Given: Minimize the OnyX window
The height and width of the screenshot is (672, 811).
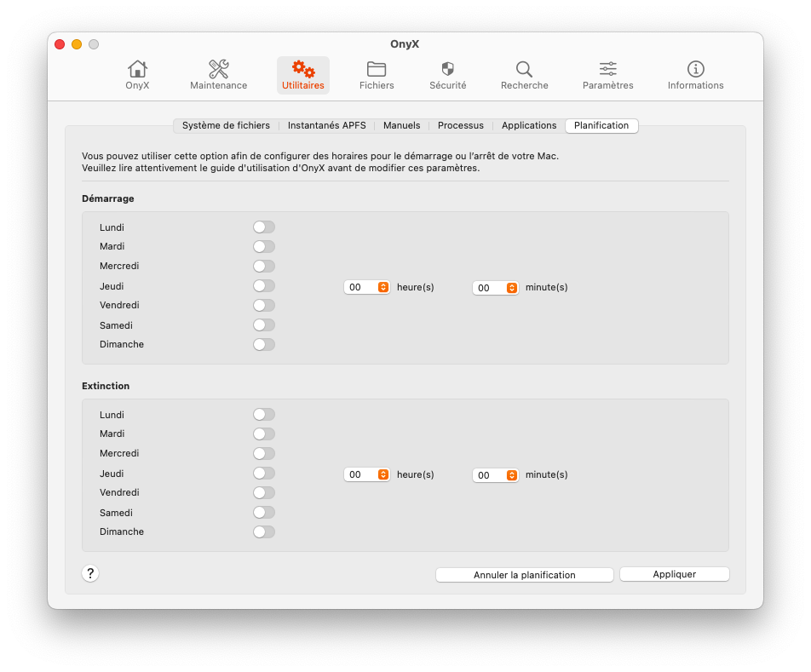Looking at the screenshot, I should 77,44.
